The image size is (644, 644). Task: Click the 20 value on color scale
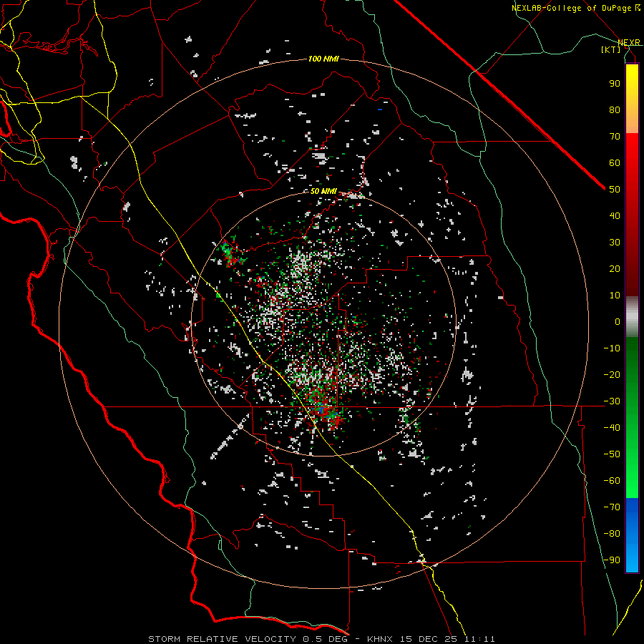tap(615, 268)
